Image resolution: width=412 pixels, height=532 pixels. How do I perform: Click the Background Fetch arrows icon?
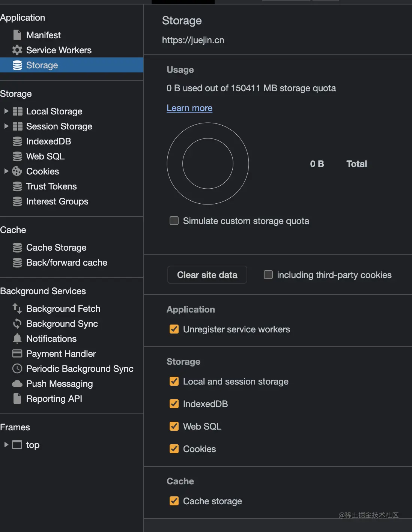coord(17,309)
